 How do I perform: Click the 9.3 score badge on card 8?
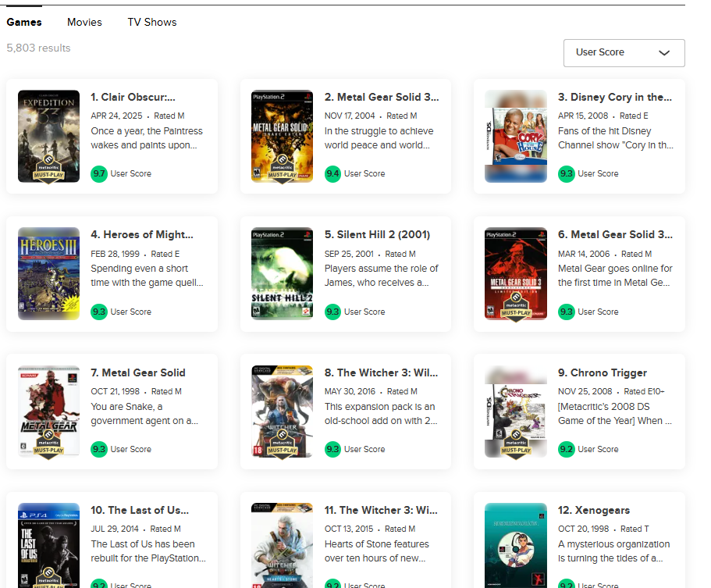(332, 449)
